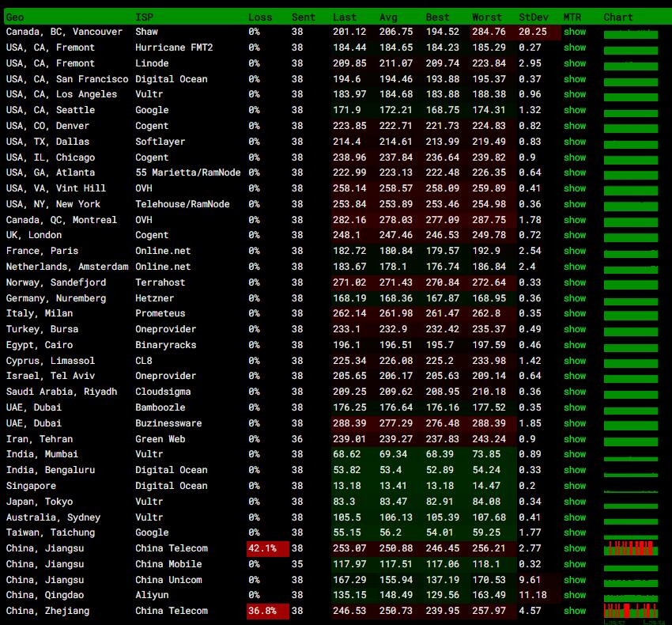The height and width of the screenshot is (625, 672).
Task: Click 'Singapore' geo cell
Action: pos(31,486)
